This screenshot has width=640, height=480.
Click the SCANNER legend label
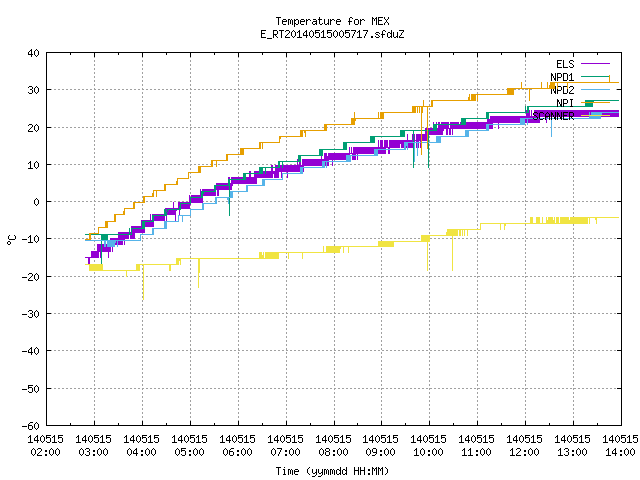(x=553, y=116)
